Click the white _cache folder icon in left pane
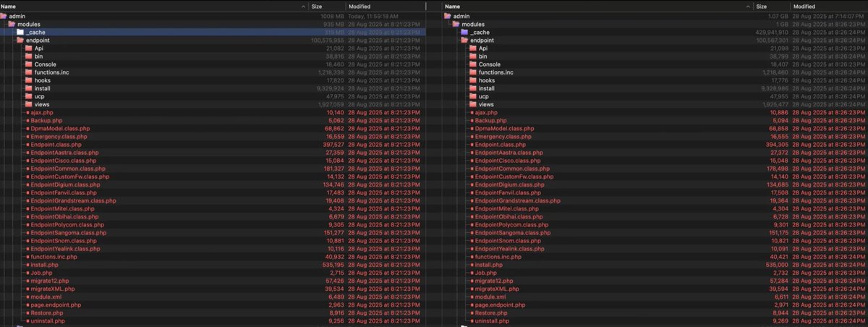The image size is (868, 327). (20, 32)
